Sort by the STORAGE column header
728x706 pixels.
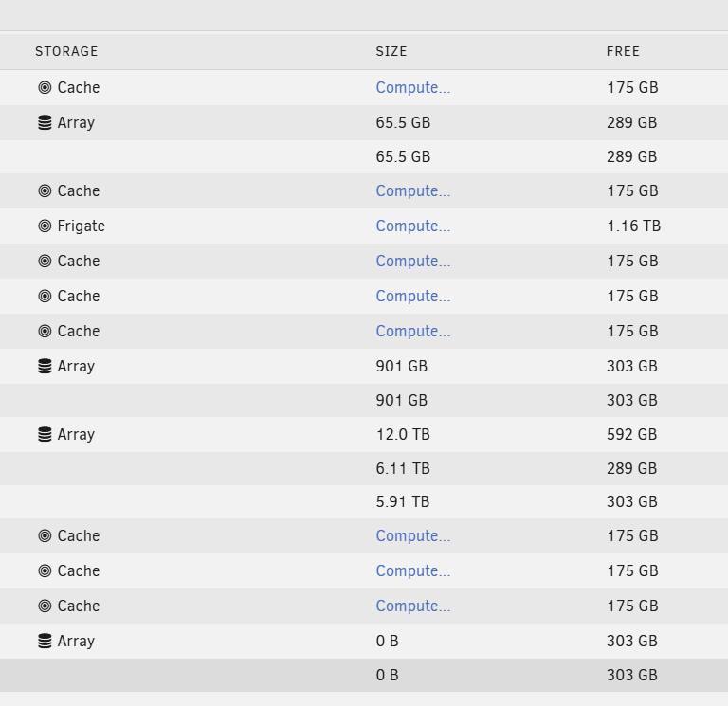pos(66,51)
